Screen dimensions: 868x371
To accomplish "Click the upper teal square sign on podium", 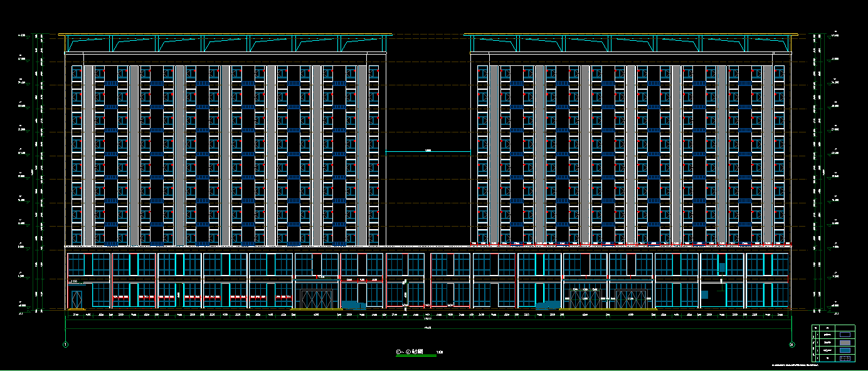I will coord(722,267).
